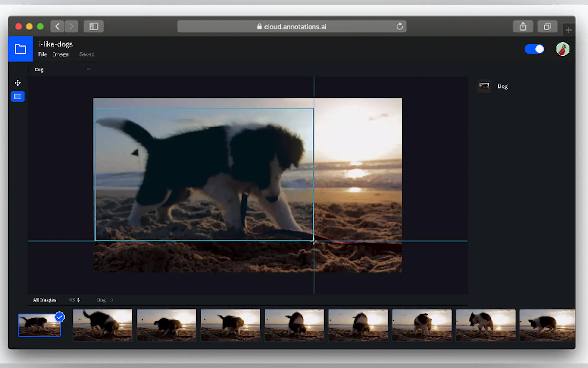Toggle Safari sidebar button
Screen dimensions: 588x368
[94, 26]
